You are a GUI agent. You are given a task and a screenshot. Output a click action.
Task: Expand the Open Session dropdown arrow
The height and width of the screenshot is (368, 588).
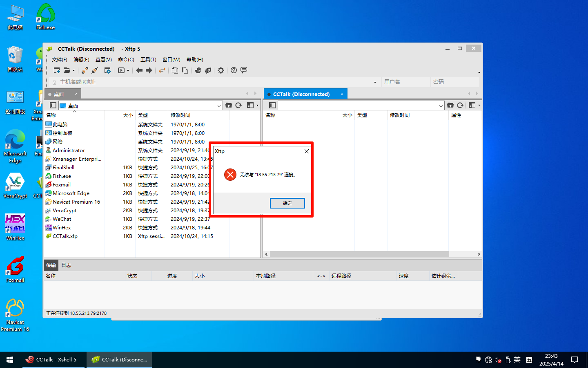click(x=74, y=70)
